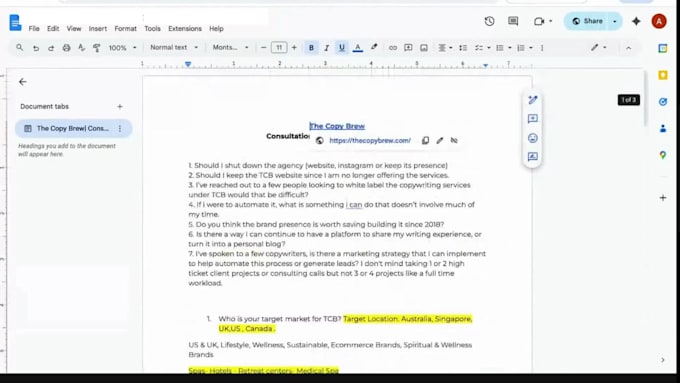Open the numbered list dropdown

(524, 48)
